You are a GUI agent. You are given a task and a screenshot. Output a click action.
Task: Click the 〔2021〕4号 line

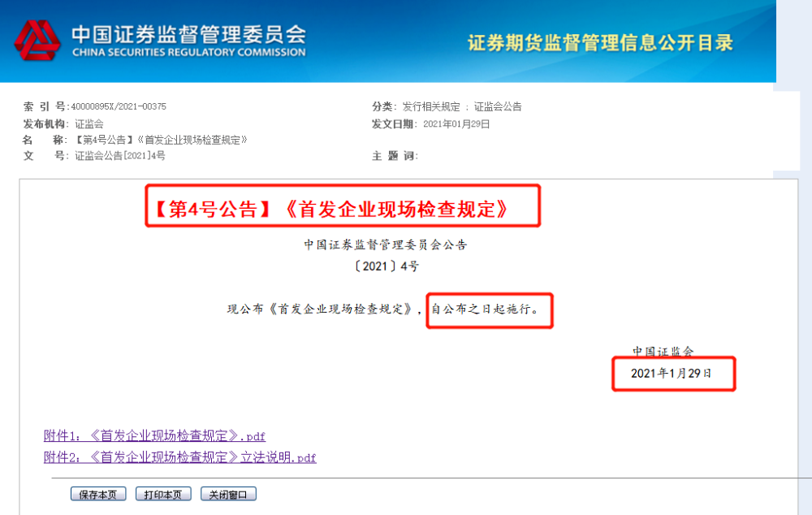(386, 266)
